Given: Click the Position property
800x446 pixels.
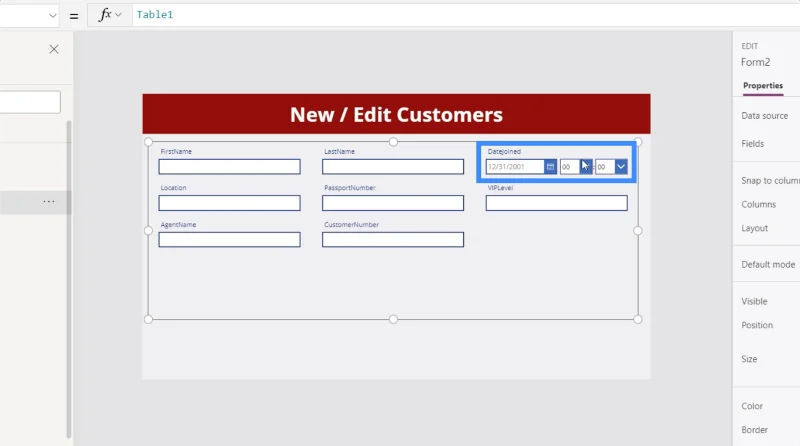Looking at the screenshot, I should click(x=757, y=325).
